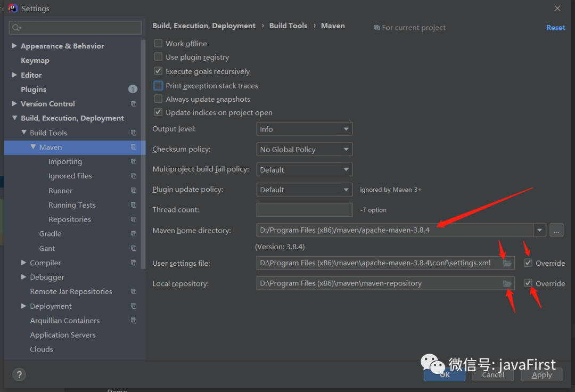Click the IntelliJ logo in the title bar

pyautogui.click(x=13, y=8)
